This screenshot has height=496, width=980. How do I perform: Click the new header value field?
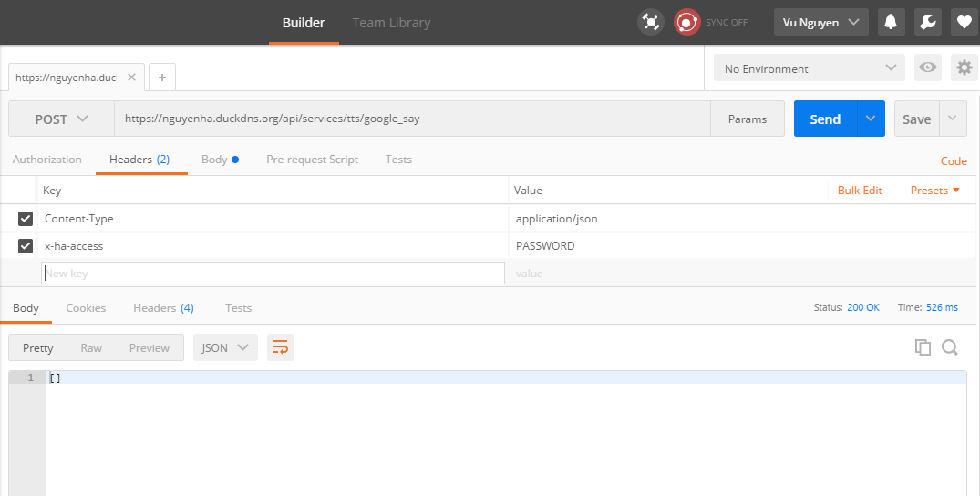(742, 274)
